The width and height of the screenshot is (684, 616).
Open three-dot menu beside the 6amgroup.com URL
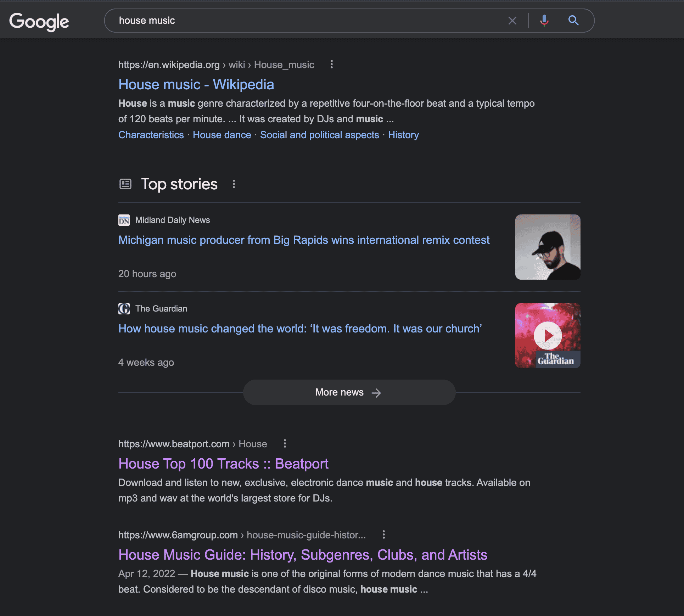383,534
